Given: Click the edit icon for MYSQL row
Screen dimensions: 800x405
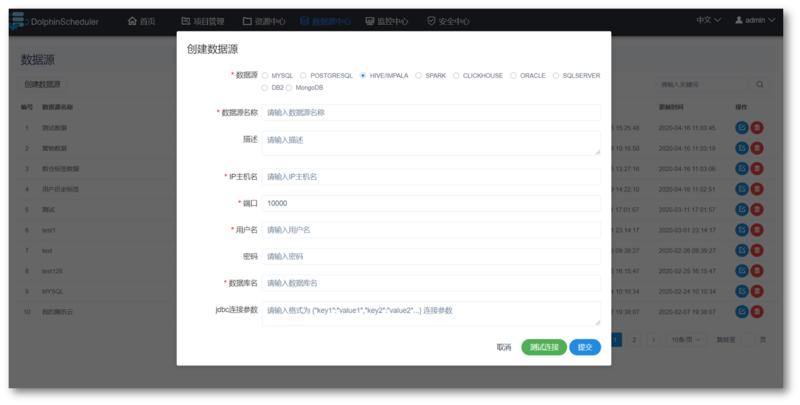Looking at the screenshot, I should click(x=741, y=292).
